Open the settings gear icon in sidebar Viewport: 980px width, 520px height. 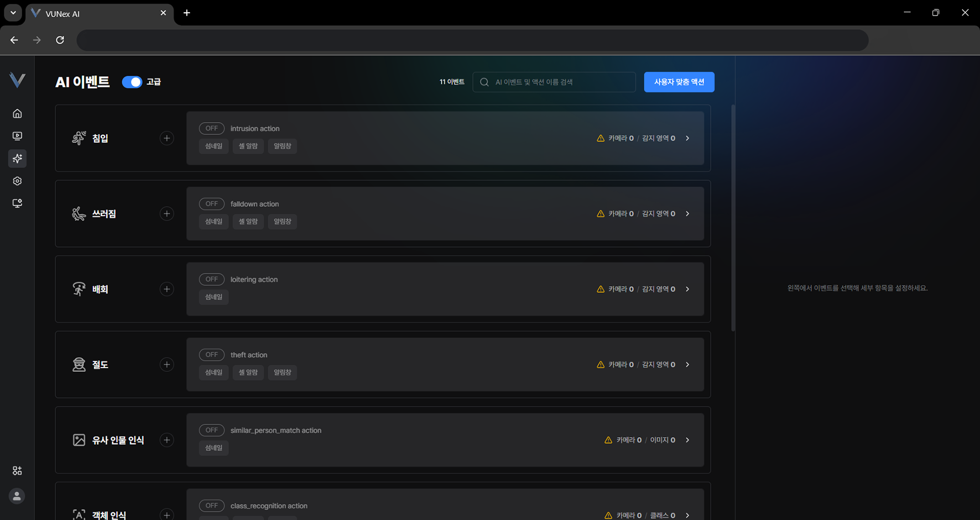click(x=17, y=181)
